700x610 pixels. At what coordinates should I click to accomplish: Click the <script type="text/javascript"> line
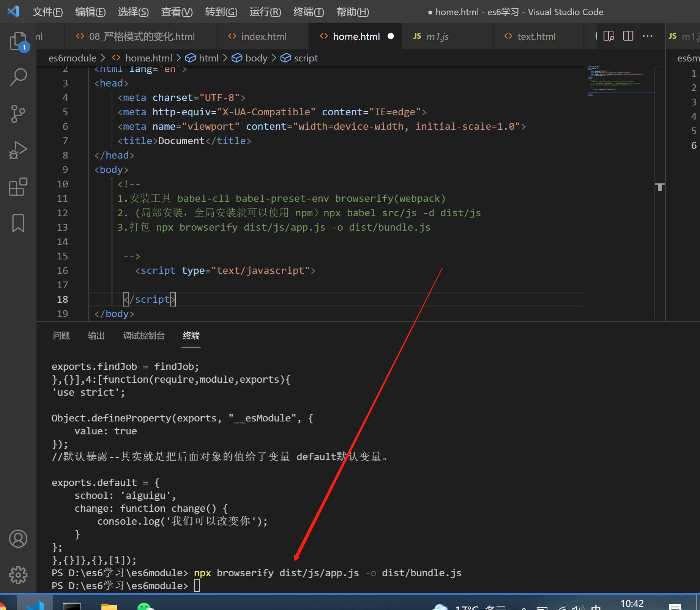225,270
